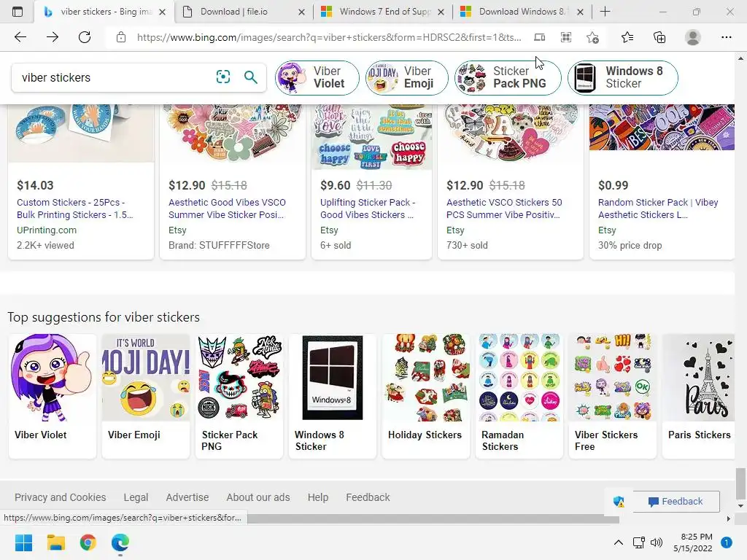The width and height of the screenshot is (747, 560).
Task: Select the Windows 8 Sticker chip
Action: coord(623,77)
